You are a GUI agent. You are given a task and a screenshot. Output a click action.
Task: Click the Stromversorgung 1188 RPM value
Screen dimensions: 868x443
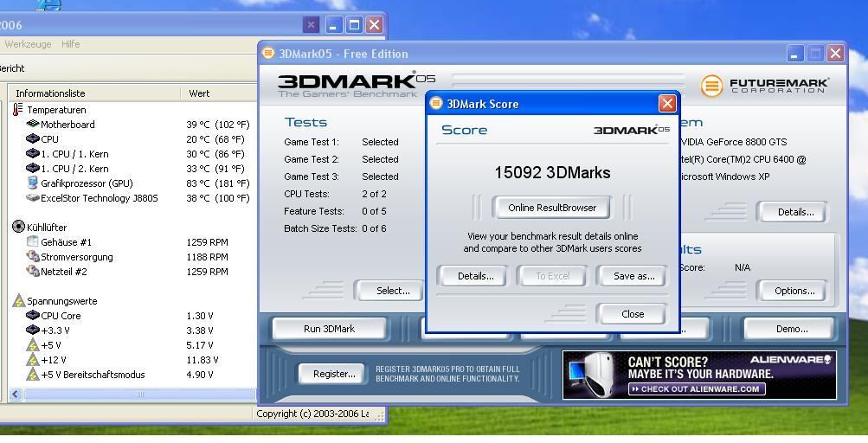[207, 257]
